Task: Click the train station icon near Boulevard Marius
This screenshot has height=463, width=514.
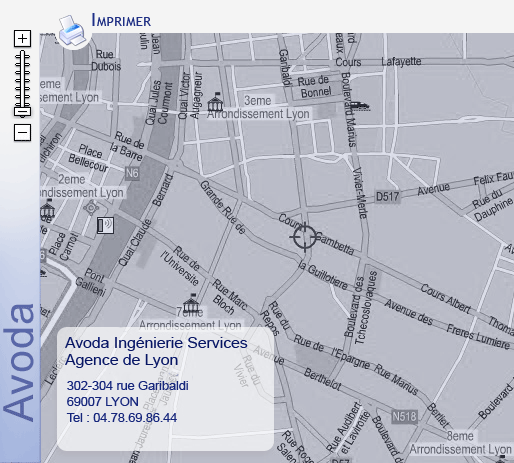Action: (x=360, y=106)
